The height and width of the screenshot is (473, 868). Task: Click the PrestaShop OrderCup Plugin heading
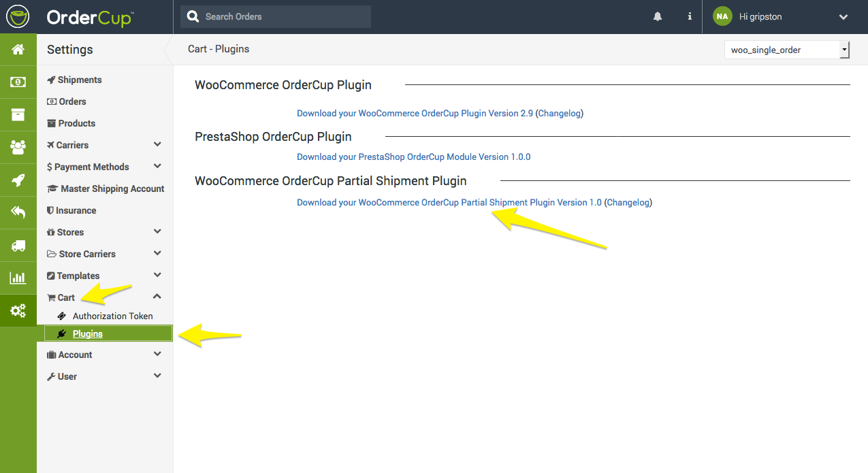click(x=273, y=137)
